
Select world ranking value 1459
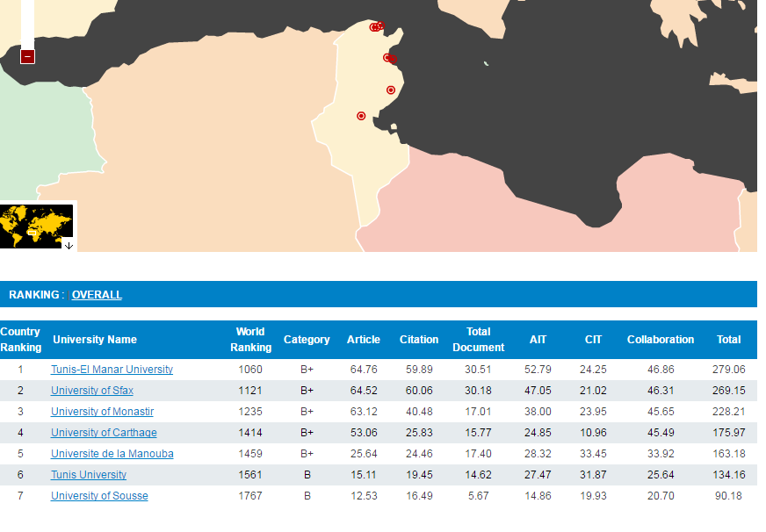point(250,453)
